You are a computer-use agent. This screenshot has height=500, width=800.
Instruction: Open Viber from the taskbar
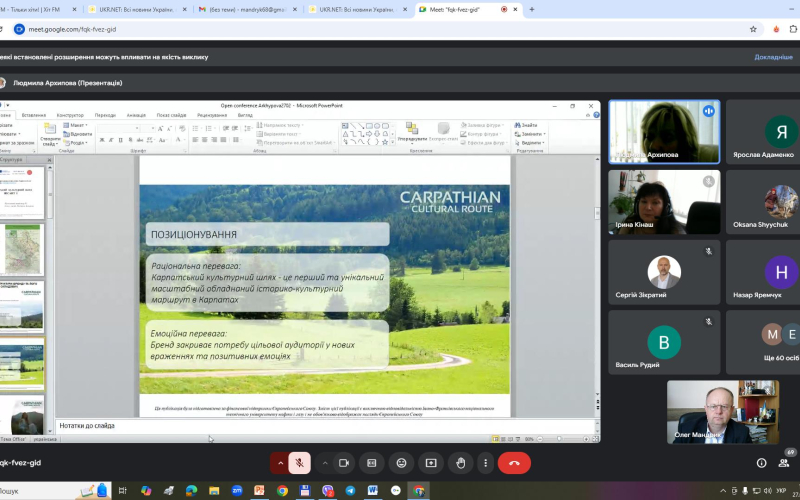pyautogui.click(x=328, y=491)
